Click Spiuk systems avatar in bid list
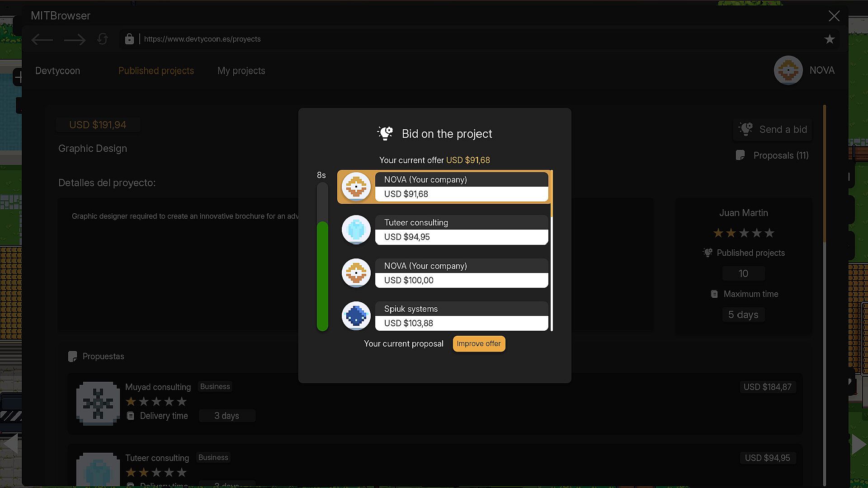The width and height of the screenshot is (868, 488). pos(356,316)
